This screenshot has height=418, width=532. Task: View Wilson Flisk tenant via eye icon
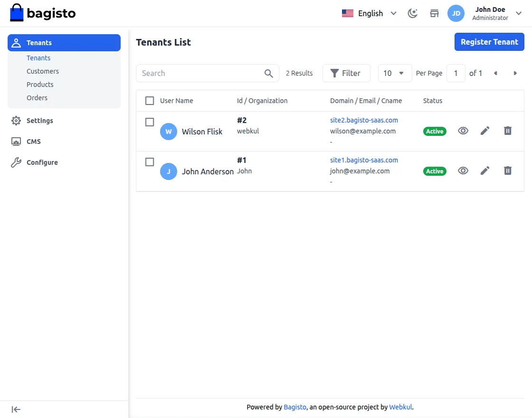pos(463,131)
